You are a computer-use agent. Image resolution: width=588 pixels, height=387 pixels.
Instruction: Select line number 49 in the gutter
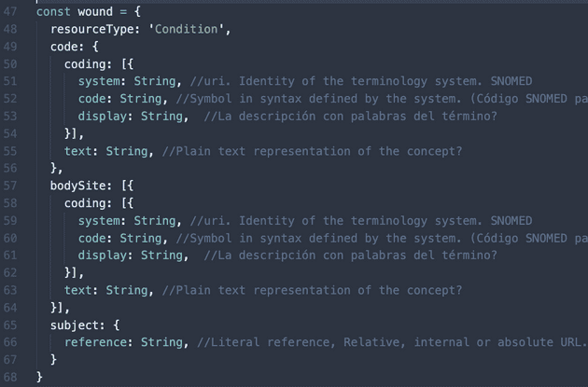[x=10, y=46]
